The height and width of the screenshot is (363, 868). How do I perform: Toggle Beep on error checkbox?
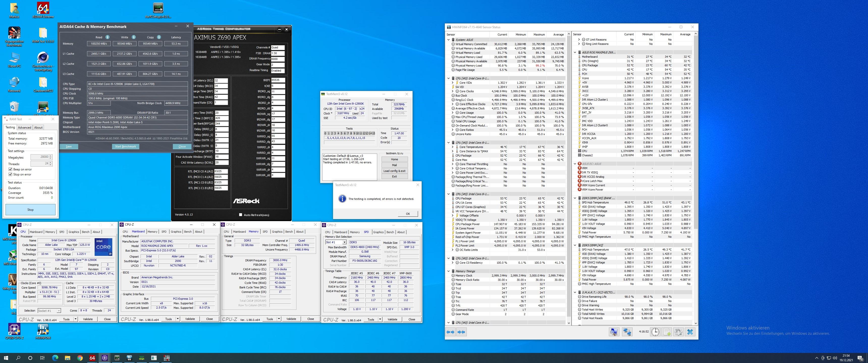click(10, 169)
